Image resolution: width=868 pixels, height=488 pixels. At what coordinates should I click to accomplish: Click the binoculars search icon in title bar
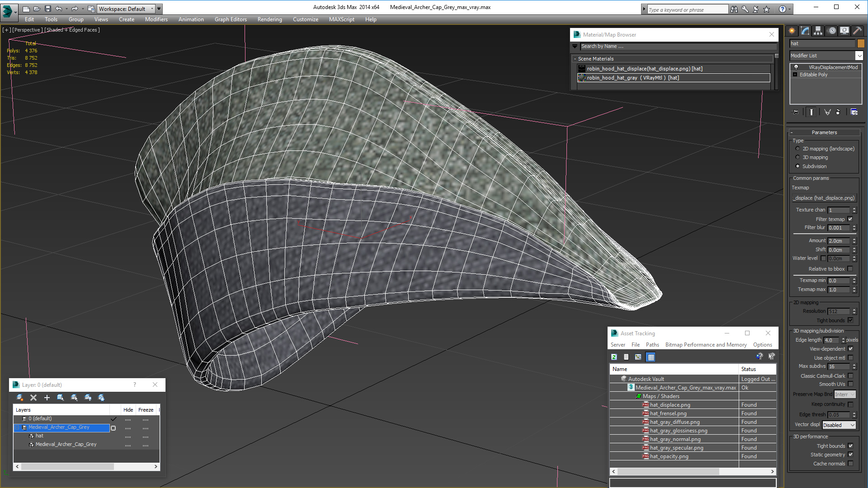734,9
